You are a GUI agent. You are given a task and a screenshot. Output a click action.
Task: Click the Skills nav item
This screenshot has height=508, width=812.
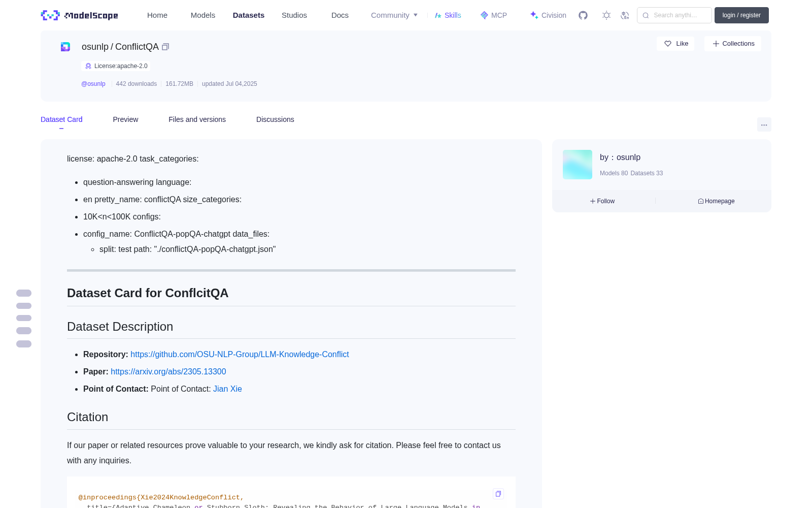(448, 15)
